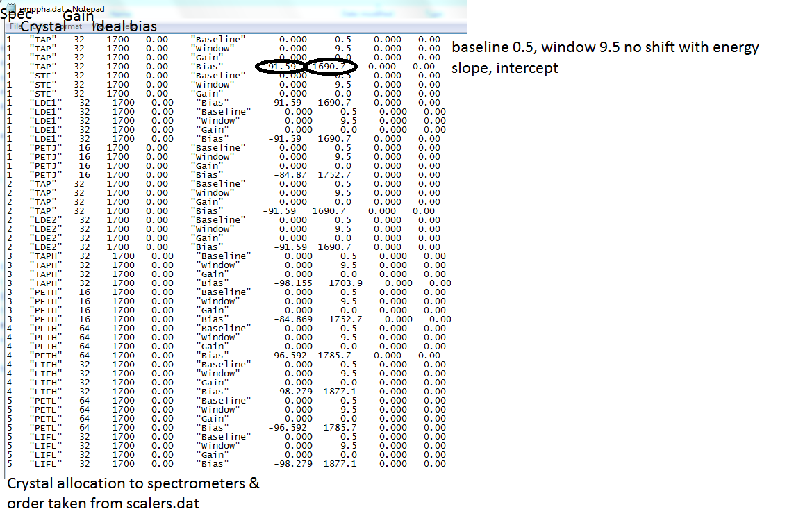Click the circled 1690.7 intercept value

331,67
